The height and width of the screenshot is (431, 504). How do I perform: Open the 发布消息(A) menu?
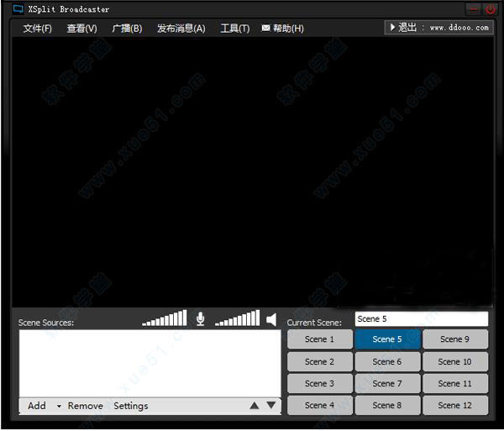pos(181,29)
